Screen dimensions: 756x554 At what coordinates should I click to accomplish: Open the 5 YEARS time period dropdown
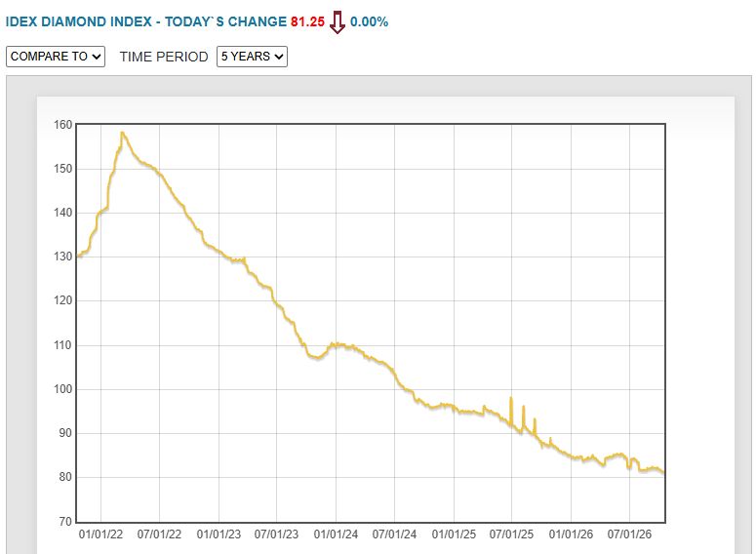point(252,57)
